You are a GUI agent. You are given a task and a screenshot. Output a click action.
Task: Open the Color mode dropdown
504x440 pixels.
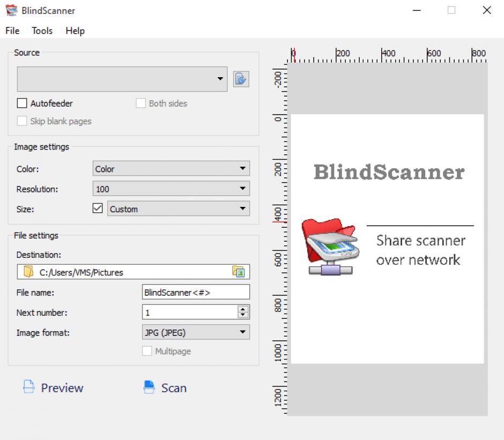171,168
